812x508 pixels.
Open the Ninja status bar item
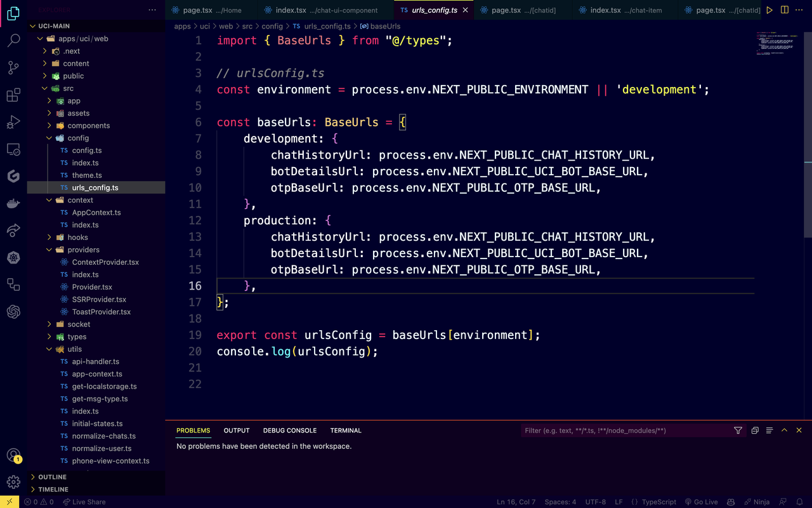pyautogui.click(x=756, y=502)
